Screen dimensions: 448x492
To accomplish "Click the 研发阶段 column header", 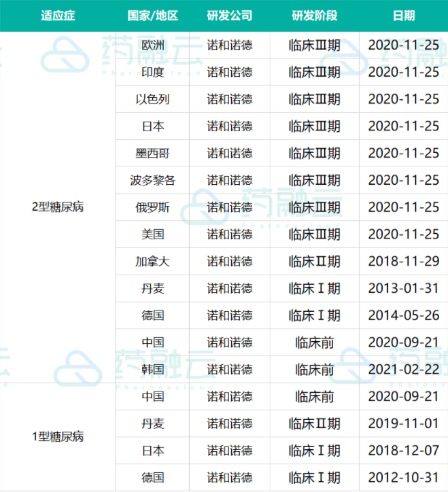I will click(314, 16).
